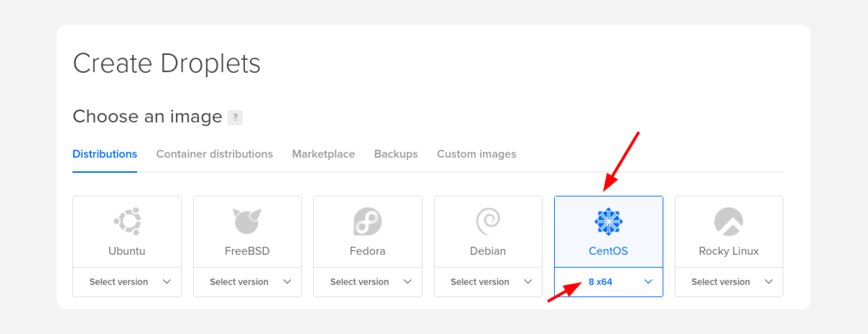Open Debian Select version dropdown
The image size is (868, 334).
(x=488, y=282)
